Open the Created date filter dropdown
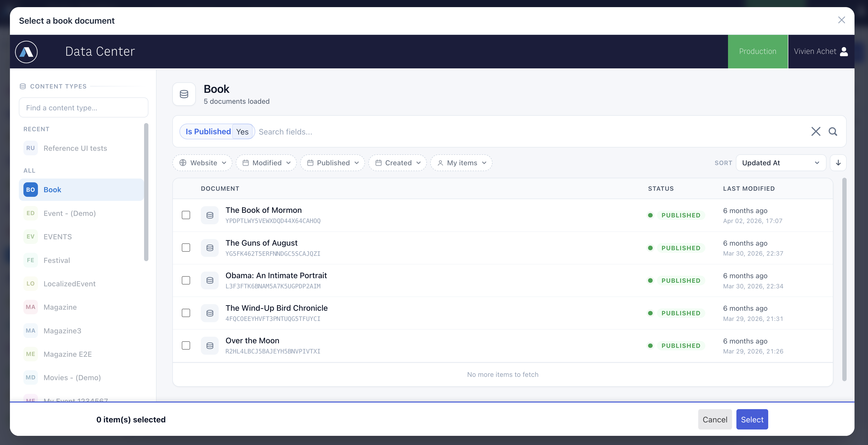The image size is (868, 445). [x=398, y=163]
